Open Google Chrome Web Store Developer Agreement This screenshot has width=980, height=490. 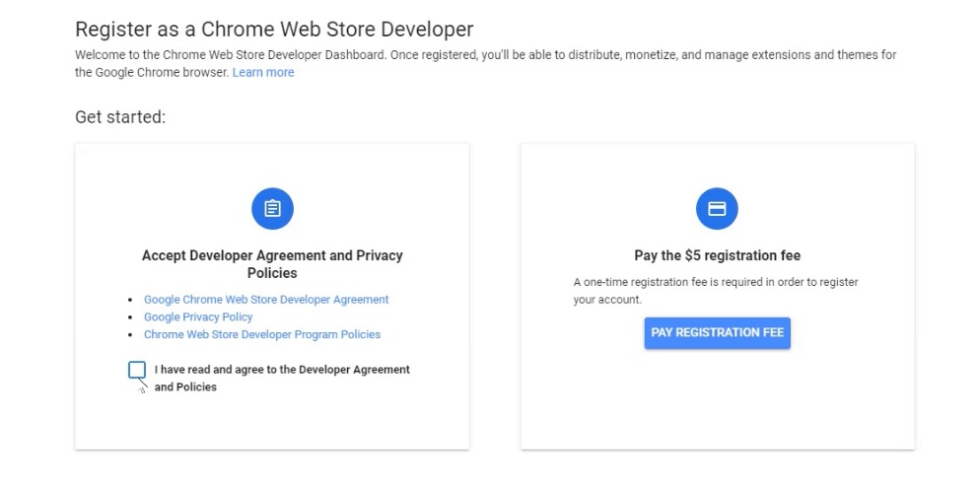pos(266,300)
